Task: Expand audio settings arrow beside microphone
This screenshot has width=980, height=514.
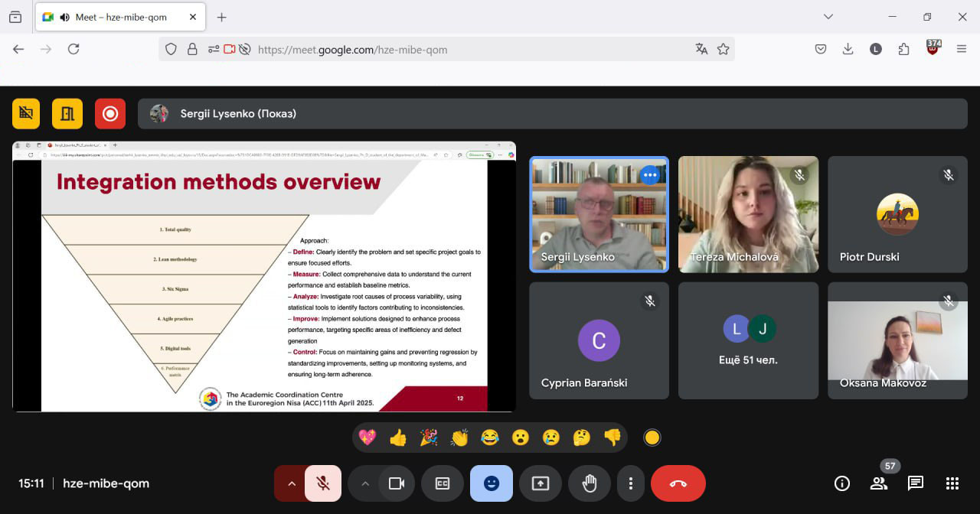Action: pos(291,483)
